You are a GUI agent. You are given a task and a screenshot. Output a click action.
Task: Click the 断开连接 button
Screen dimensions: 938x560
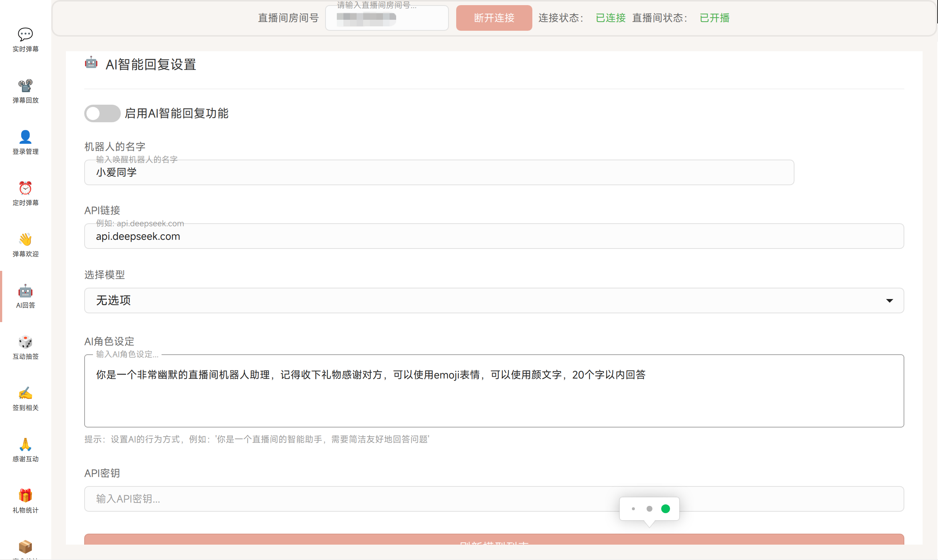click(x=494, y=18)
